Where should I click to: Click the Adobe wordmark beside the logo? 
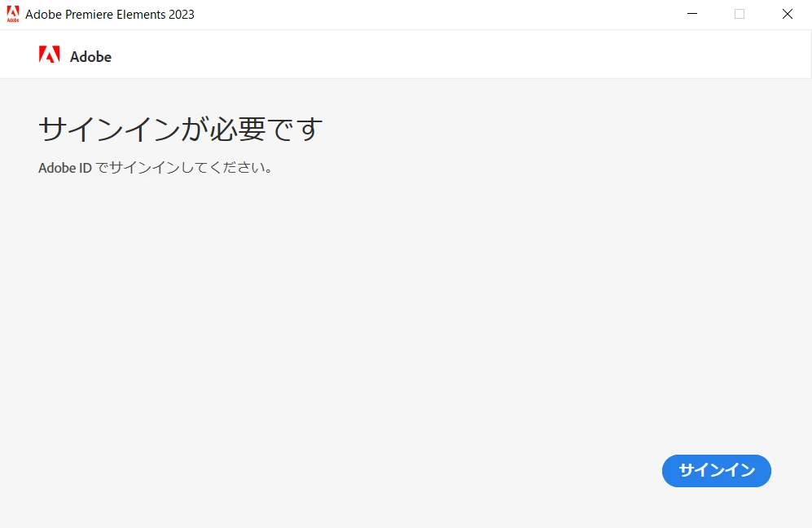(90, 56)
